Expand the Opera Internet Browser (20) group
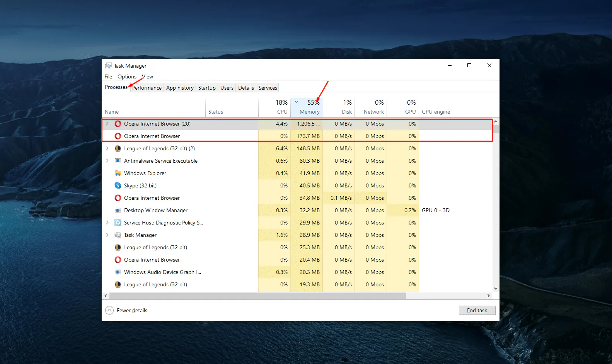 click(107, 124)
